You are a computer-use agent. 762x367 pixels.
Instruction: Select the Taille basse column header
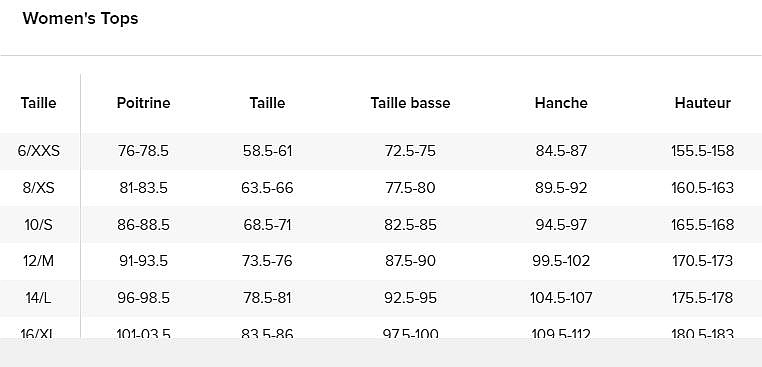[x=410, y=103]
